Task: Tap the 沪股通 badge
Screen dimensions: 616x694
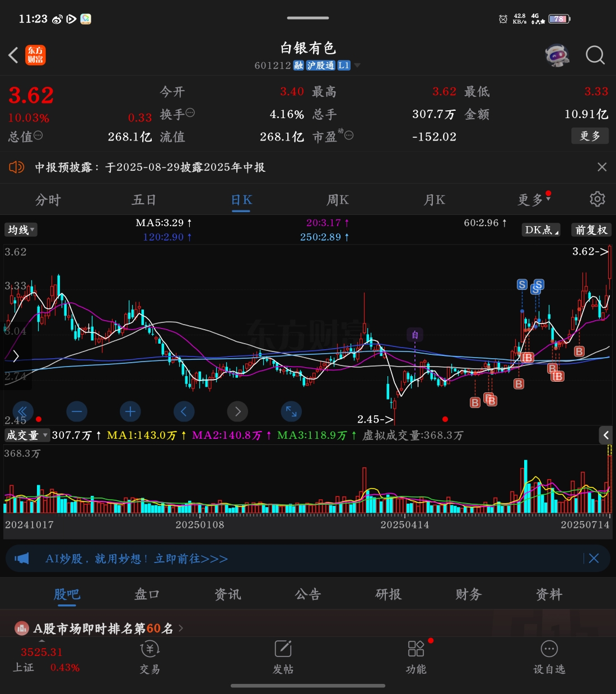Action: (321, 65)
